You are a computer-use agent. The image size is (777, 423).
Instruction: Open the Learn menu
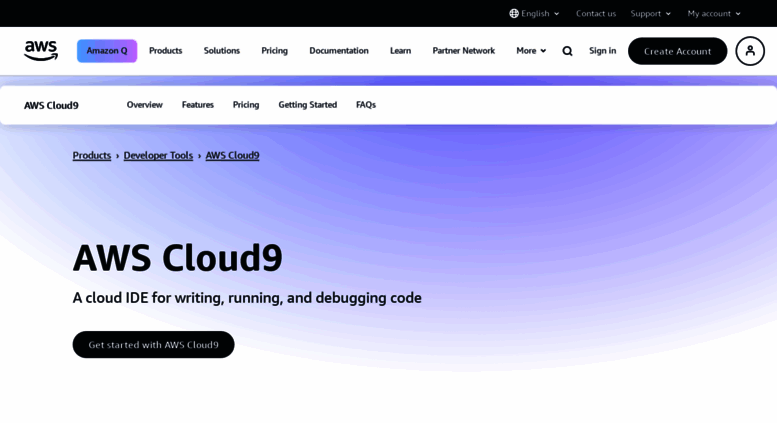[400, 51]
